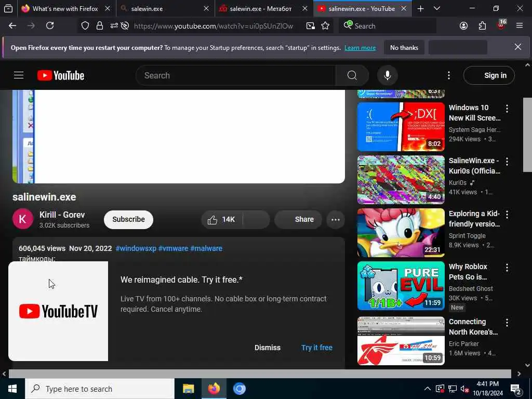The height and width of the screenshot is (399, 532).
Task: Open Windows 10 New Kill Screen thumbnail
Action: (401, 127)
